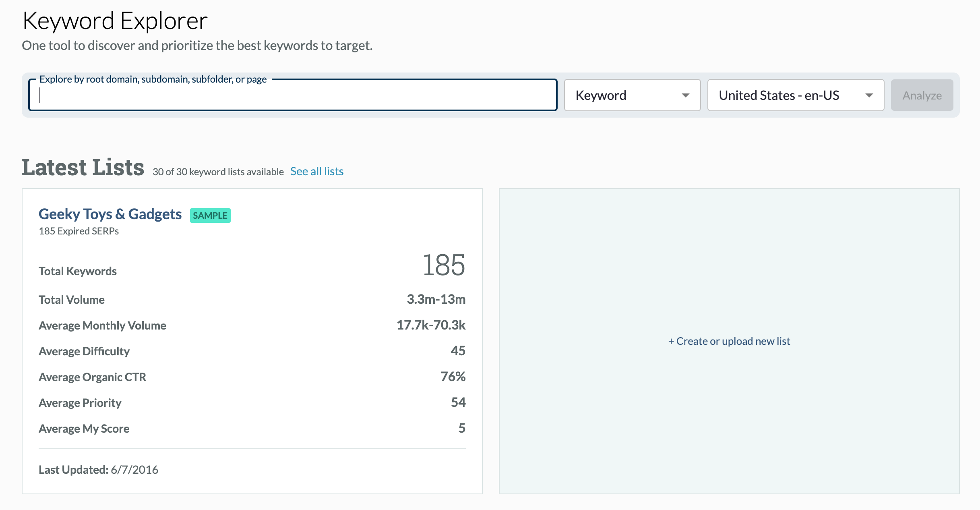Click Create or upload new list
Screen dimensions: 980x510
click(729, 341)
